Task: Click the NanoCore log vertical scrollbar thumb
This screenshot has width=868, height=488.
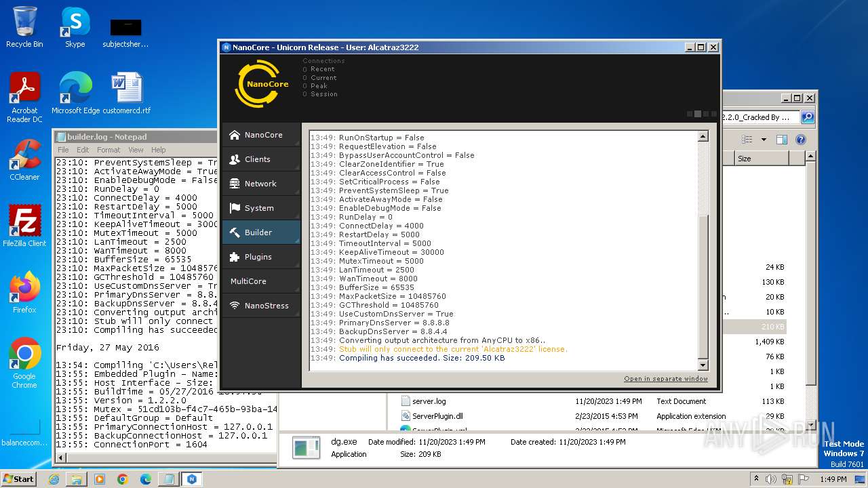Action: (703, 286)
